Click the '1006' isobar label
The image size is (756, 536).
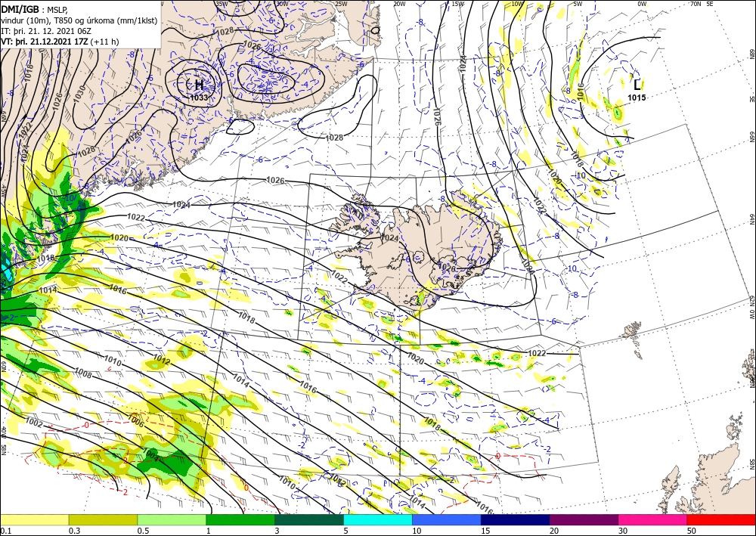click(136, 421)
